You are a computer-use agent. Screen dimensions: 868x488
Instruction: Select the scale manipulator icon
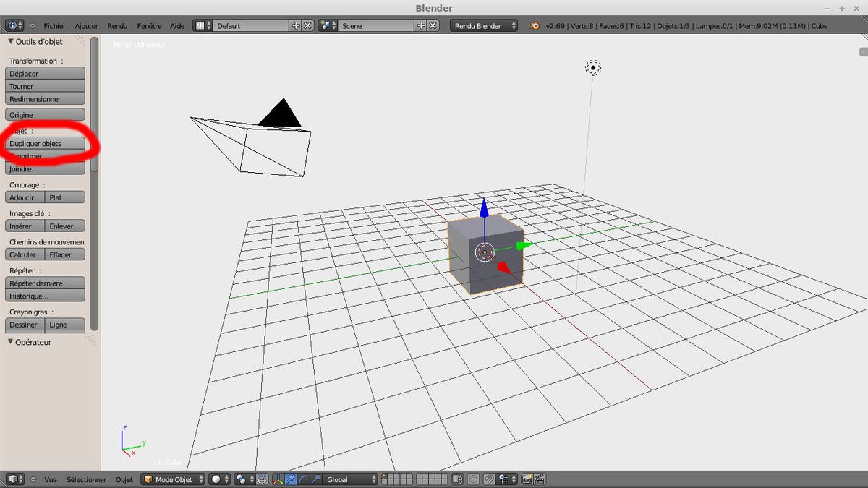pos(315,479)
